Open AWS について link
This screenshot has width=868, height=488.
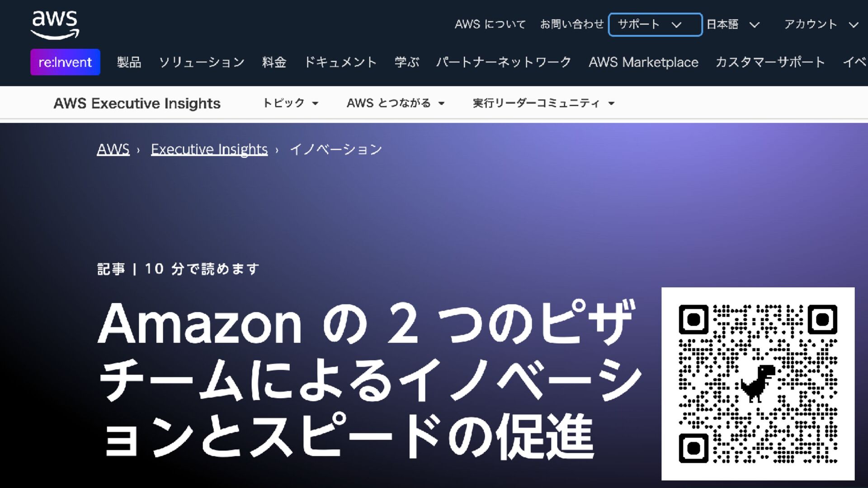click(490, 24)
